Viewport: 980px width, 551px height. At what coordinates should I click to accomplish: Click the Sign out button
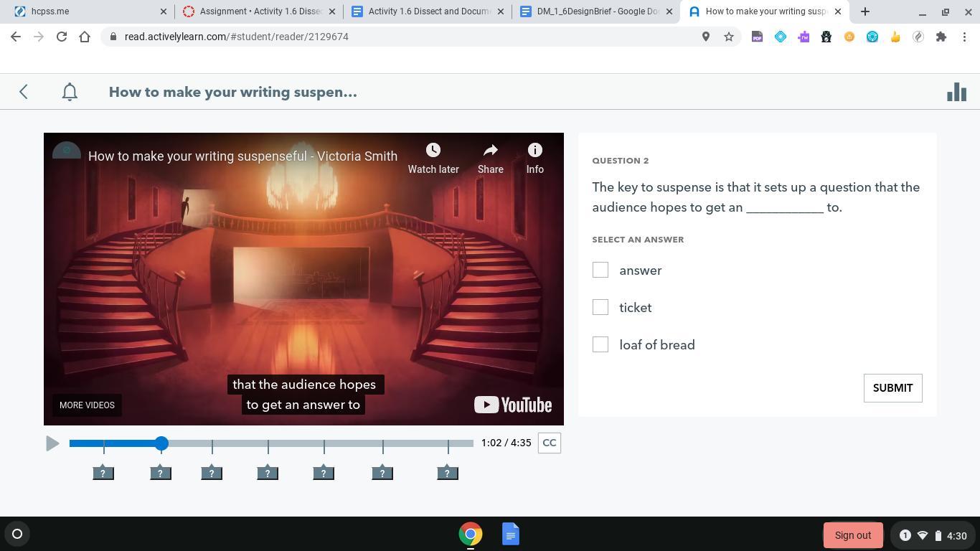[853, 535]
